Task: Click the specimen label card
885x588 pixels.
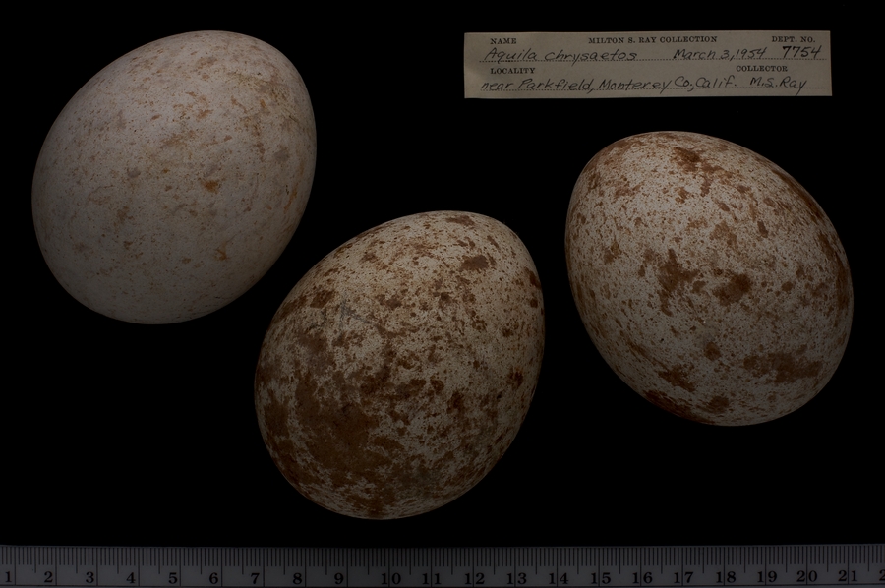Action: [647, 65]
